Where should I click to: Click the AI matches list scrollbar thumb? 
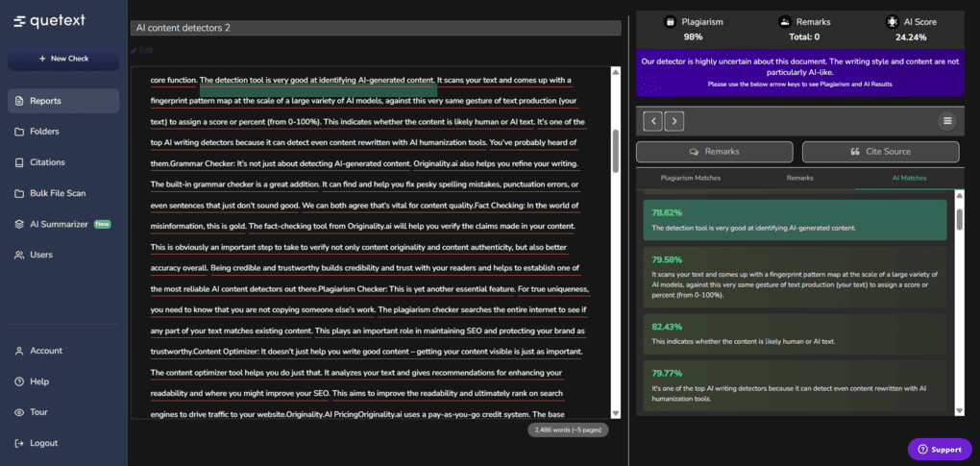[x=960, y=219]
